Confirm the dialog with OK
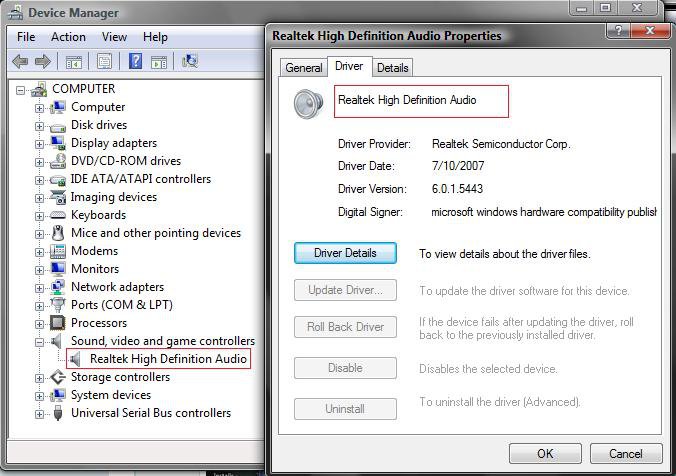 pyautogui.click(x=545, y=454)
